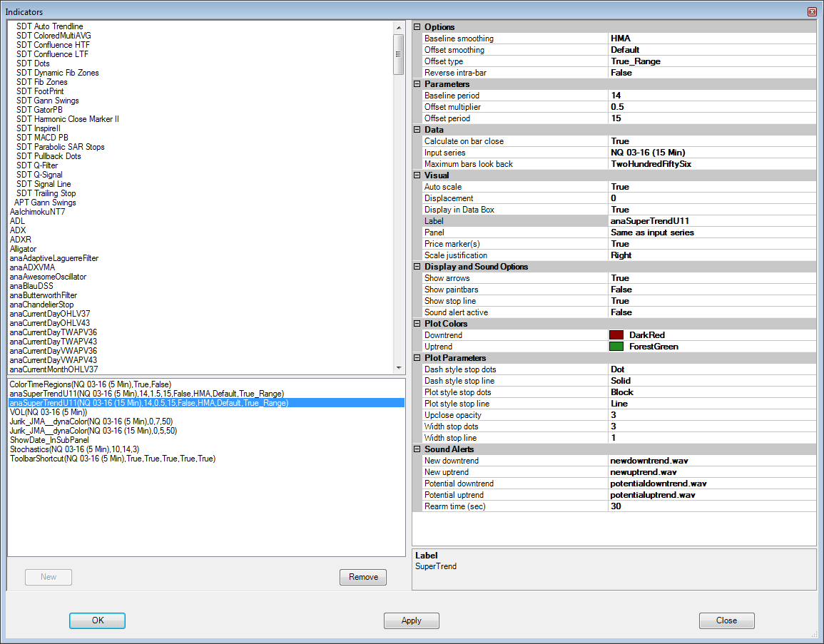Viewport: 824px width, 644px height.
Task: Select Jurik_JMA__dynaColor 15 Min entry
Action: [93, 431]
